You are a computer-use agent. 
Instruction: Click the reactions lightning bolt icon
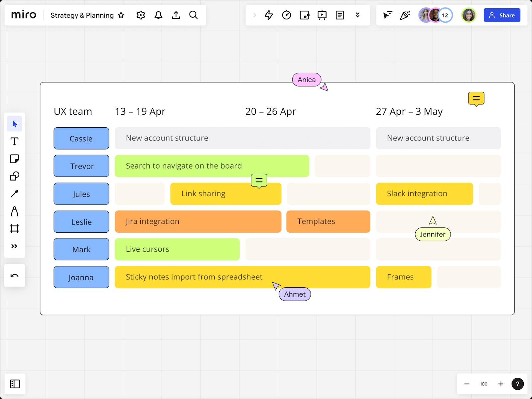point(269,15)
